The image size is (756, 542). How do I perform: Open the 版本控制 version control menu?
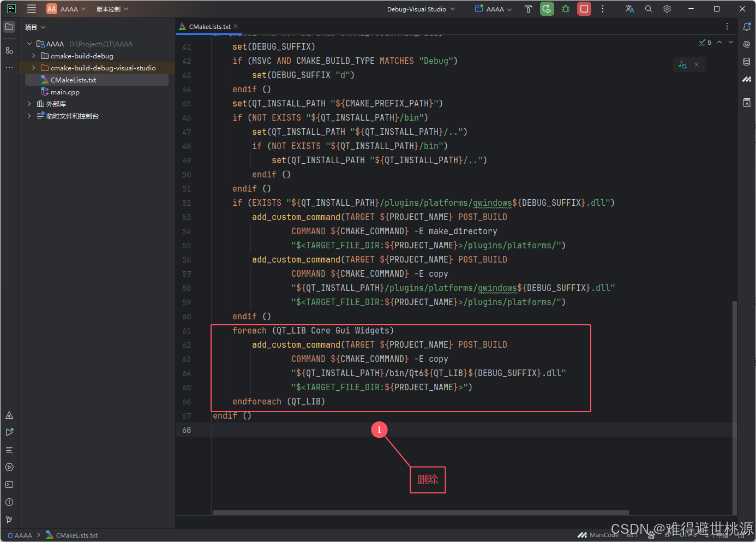click(112, 9)
